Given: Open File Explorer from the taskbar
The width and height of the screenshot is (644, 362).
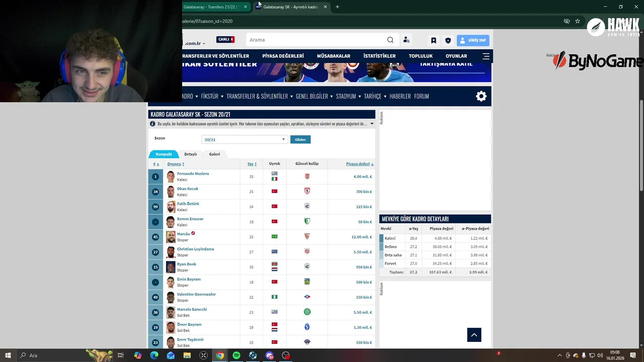Looking at the screenshot, I should point(187,355).
